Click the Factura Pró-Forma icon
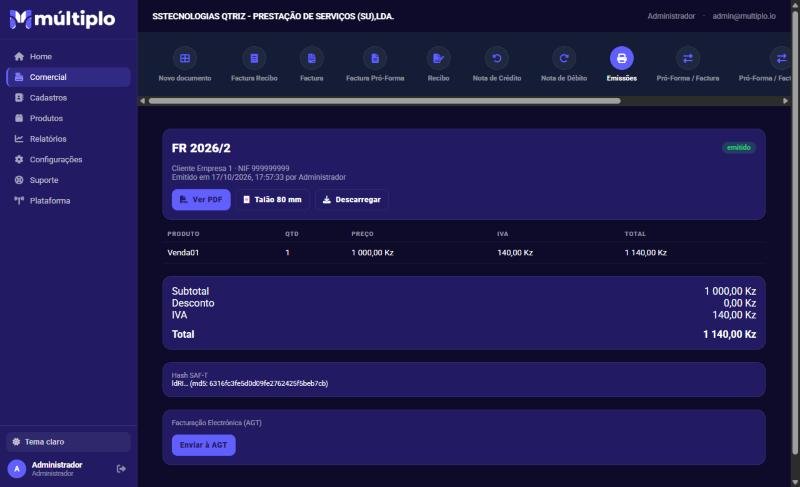800x487 pixels. click(x=375, y=58)
